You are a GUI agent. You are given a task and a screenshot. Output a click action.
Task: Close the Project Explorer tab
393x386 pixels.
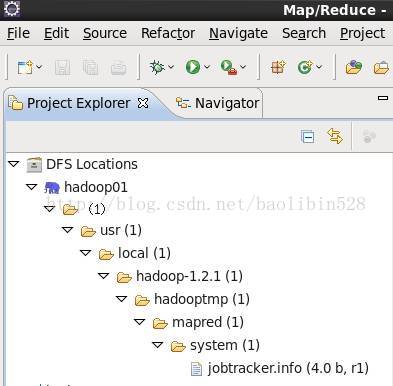[143, 103]
